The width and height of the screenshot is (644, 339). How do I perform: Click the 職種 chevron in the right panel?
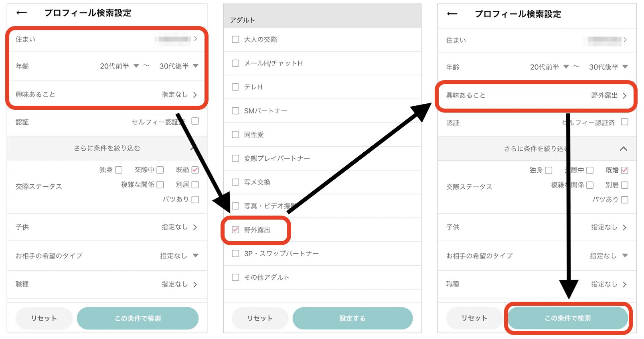point(624,285)
